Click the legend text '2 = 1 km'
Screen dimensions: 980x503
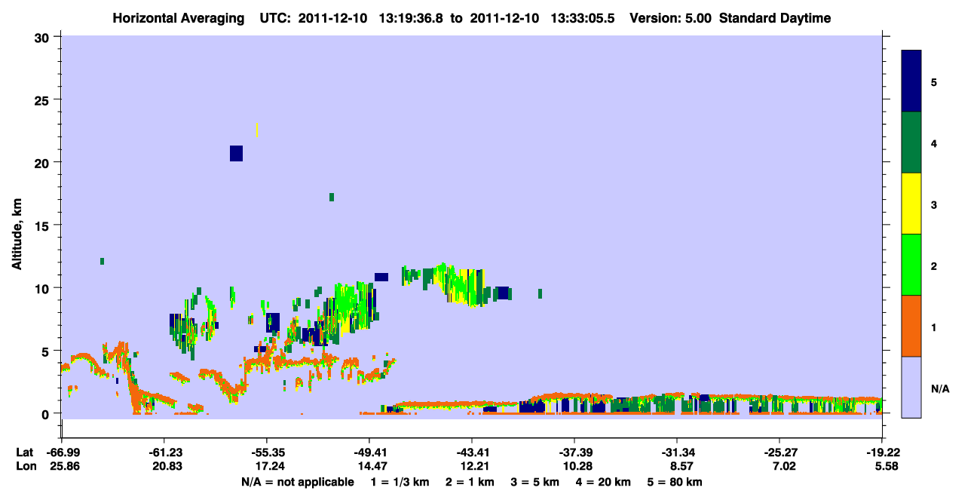[x=469, y=482]
